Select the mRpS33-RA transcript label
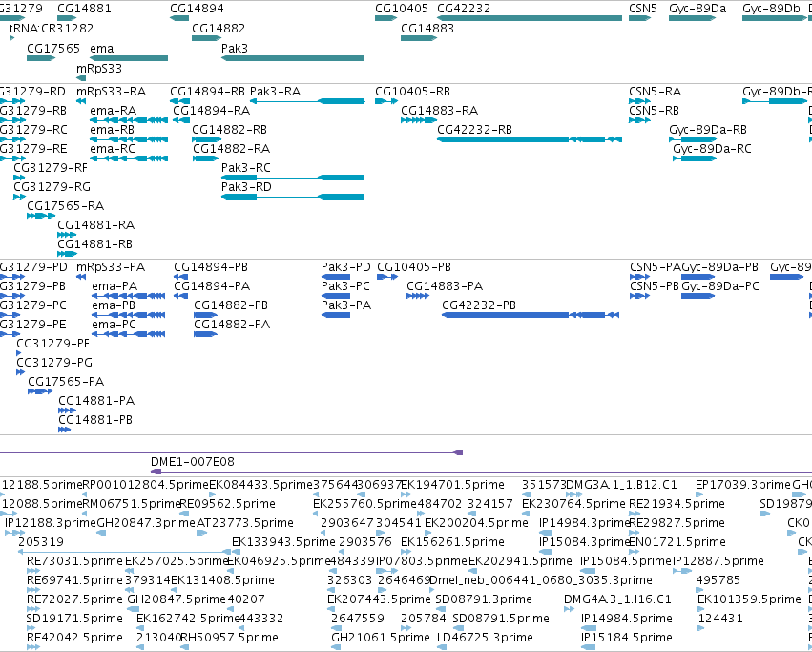 (x=112, y=92)
